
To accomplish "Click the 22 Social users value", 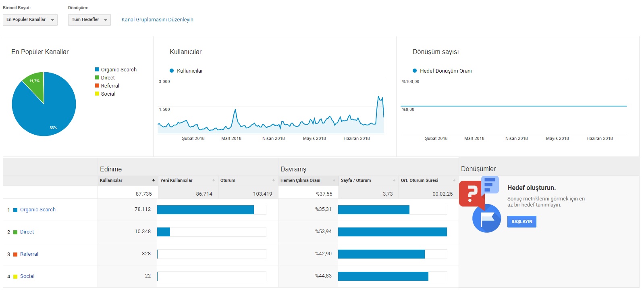I will click(x=148, y=276).
